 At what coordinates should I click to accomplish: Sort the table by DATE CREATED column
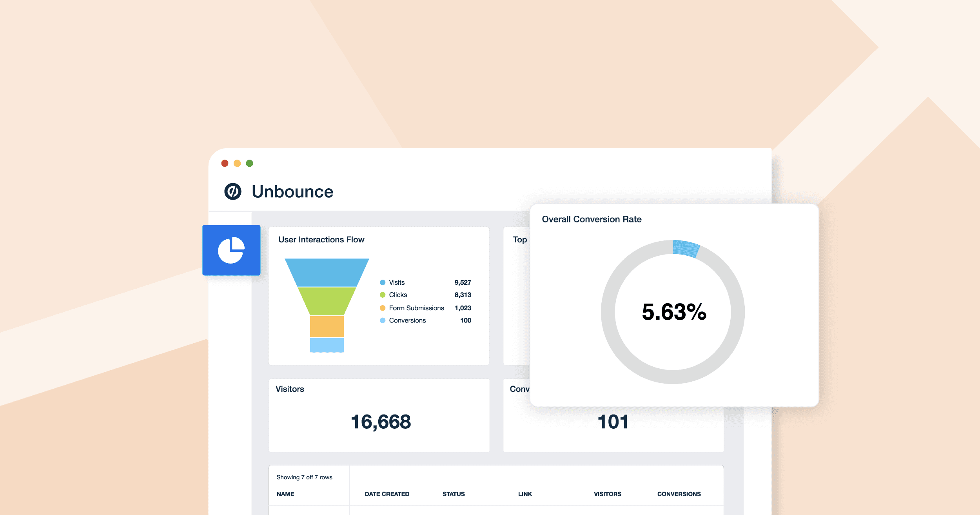(x=387, y=494)
